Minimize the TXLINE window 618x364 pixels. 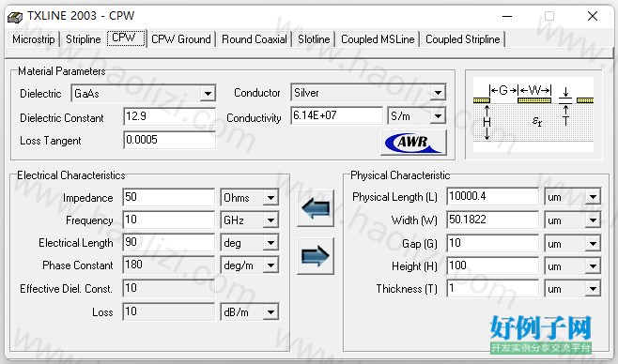coord(507,16)
